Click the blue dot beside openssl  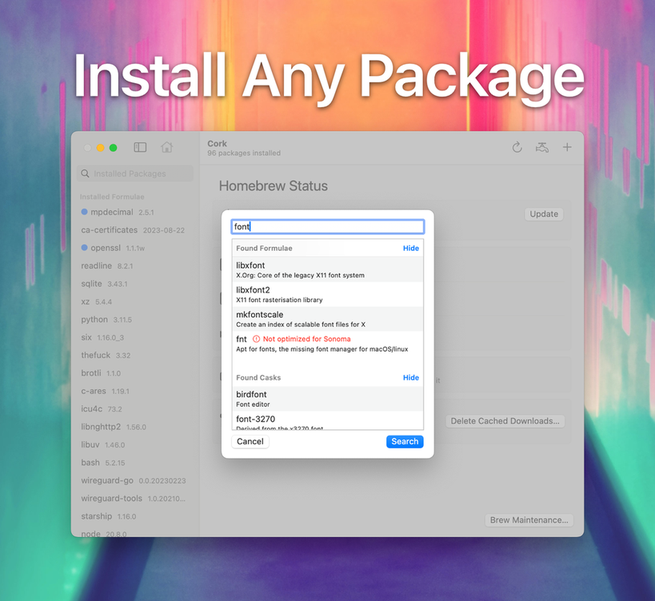pos(84,248)
